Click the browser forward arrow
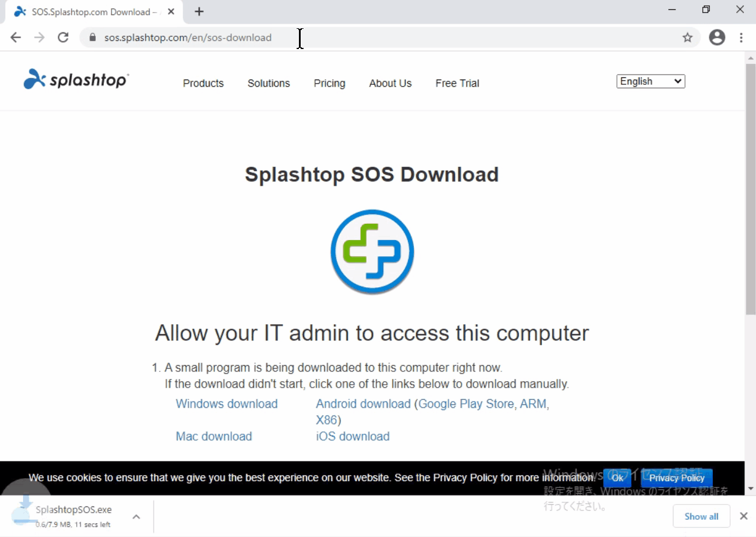Screen dimensions: 756x537 click(39, 37)
